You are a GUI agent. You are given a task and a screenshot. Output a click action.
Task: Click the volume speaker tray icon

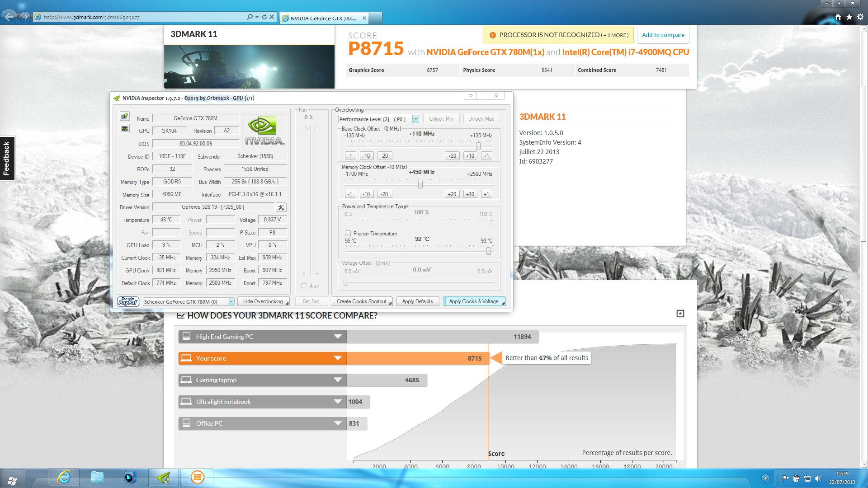[818, 479]
